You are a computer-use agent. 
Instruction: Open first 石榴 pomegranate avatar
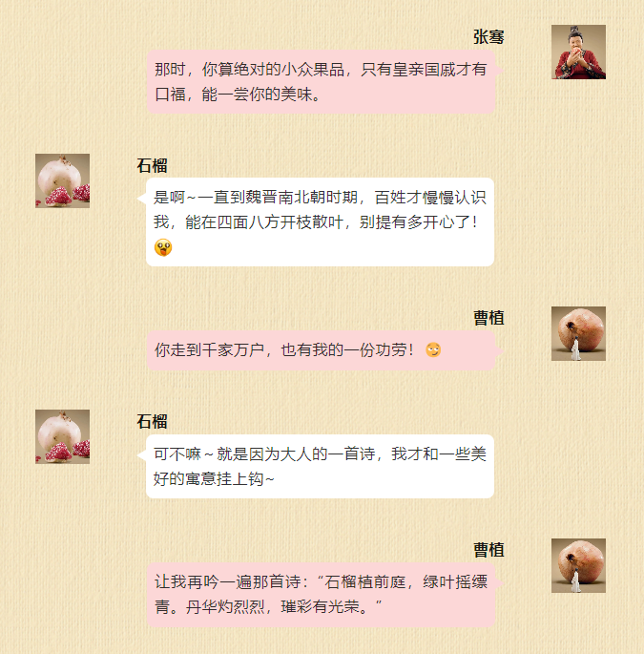(63, 180)
